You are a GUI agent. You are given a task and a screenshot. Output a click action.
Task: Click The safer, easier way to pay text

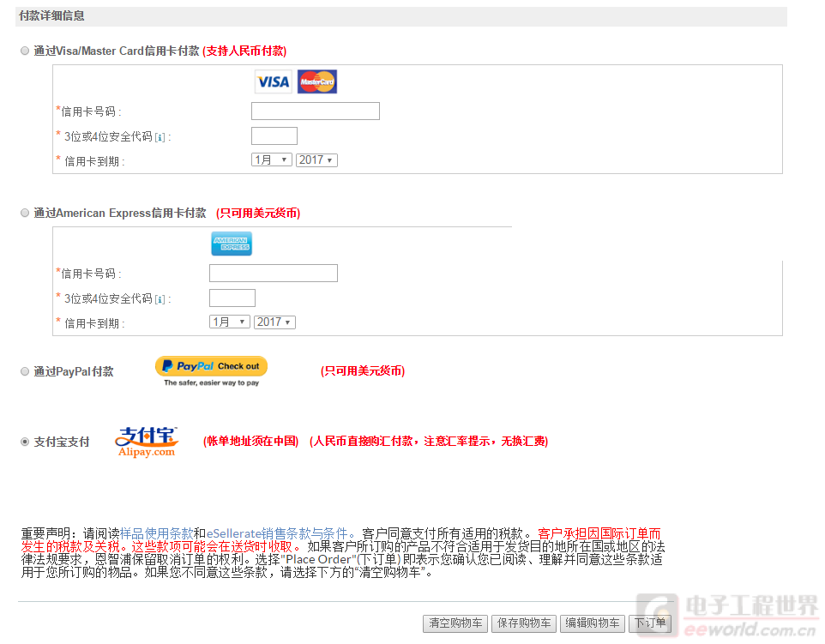point(212,382)
